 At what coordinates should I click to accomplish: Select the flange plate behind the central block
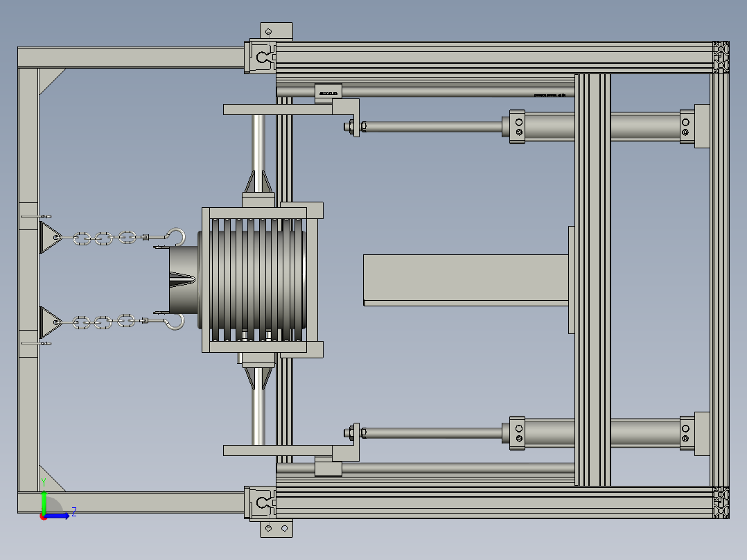tap(572, 280)
